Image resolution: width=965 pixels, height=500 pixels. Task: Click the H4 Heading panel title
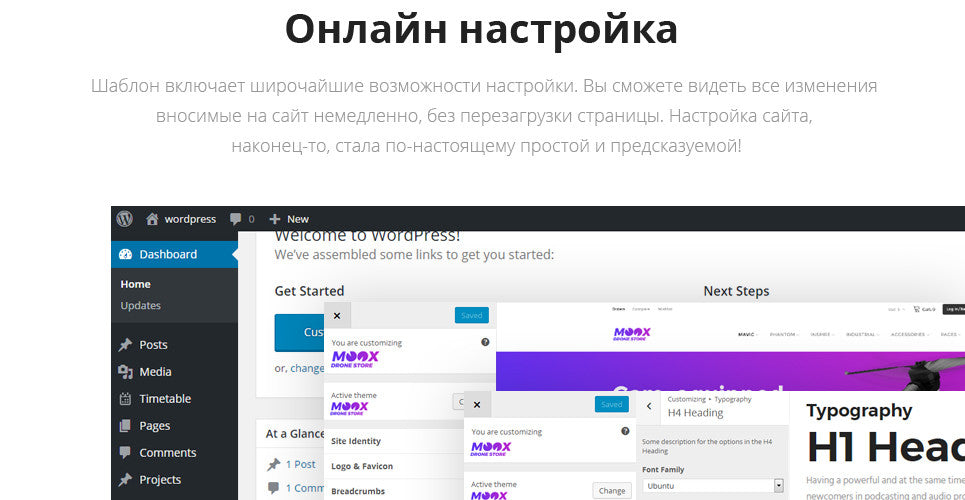(695, 413)
